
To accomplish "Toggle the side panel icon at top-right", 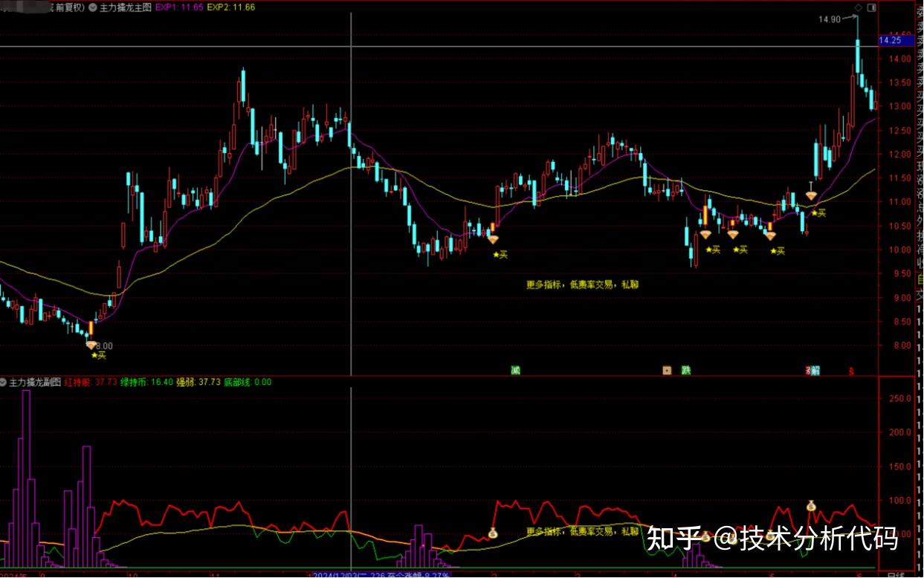I will pos(872,7).
